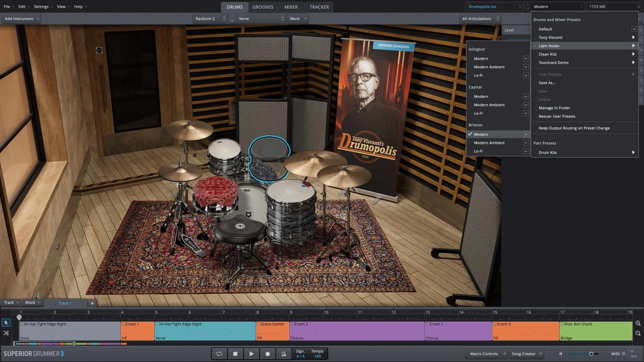The image size is (644, 362).
Task: Select Brixton Modern preset
Action: (x=481, y=134)
